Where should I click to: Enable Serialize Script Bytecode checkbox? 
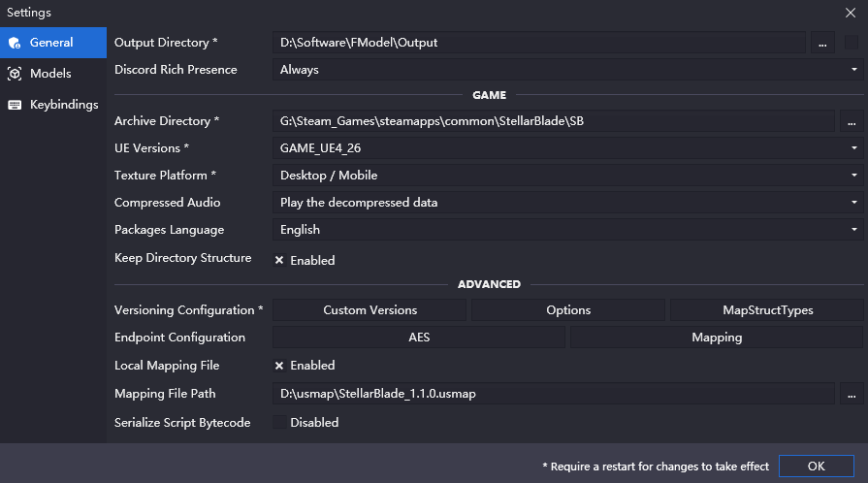tap(279, 422)
